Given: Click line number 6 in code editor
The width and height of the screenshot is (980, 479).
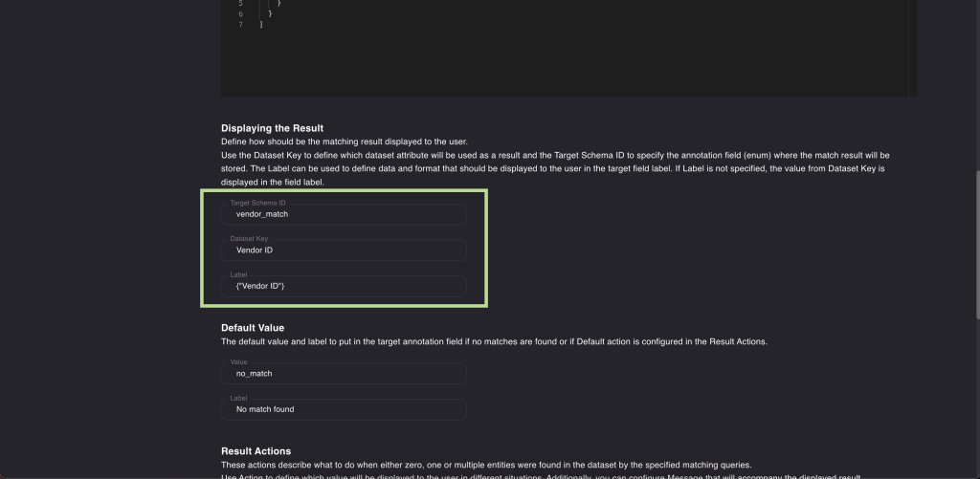Looking at the screenshot, I should pos(240,13).
